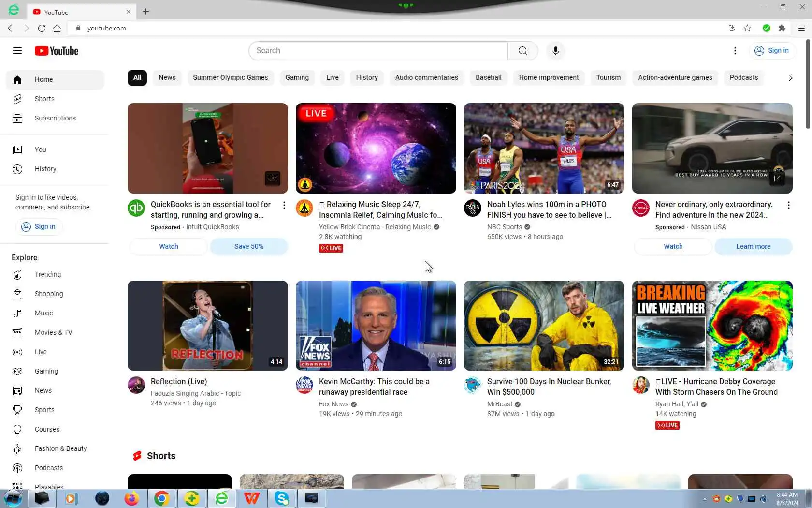This screenshot has width=812, height=508.
Task: Click the browser reload button
Action: coord(42,28)
